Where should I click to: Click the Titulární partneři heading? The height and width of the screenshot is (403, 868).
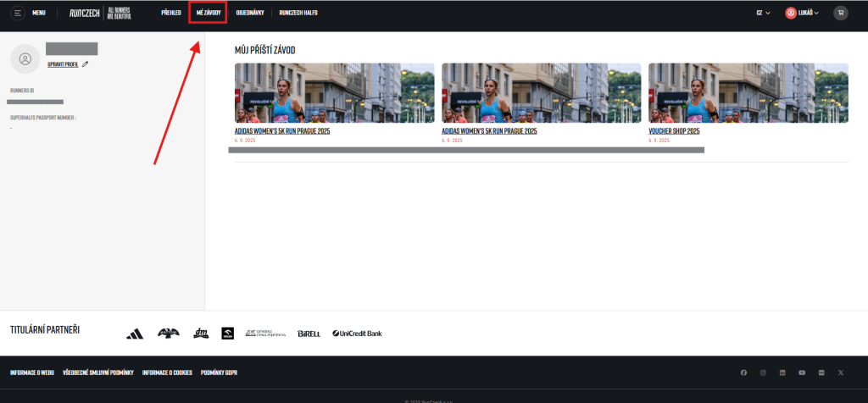(45, 329)
